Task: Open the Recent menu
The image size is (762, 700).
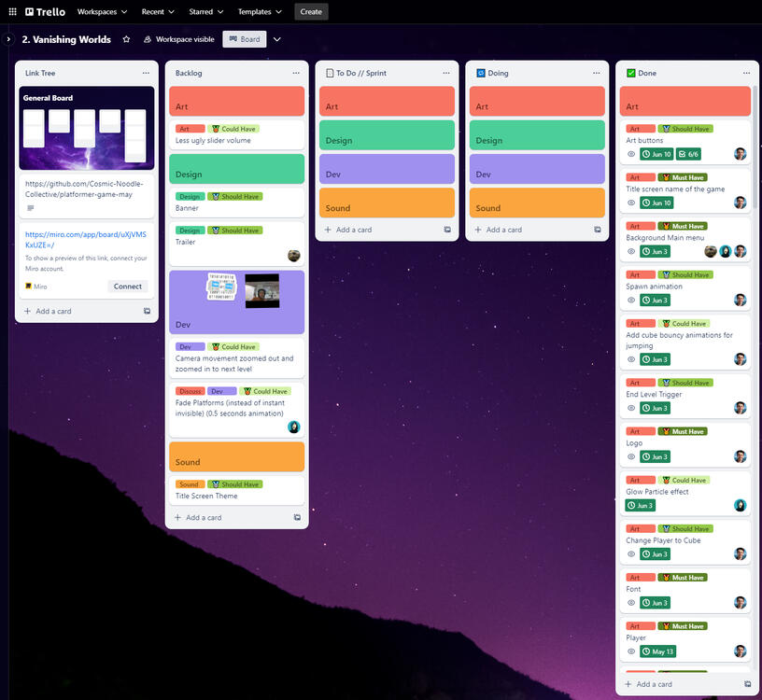Action: pyautogui.click(x=158, y=12)
